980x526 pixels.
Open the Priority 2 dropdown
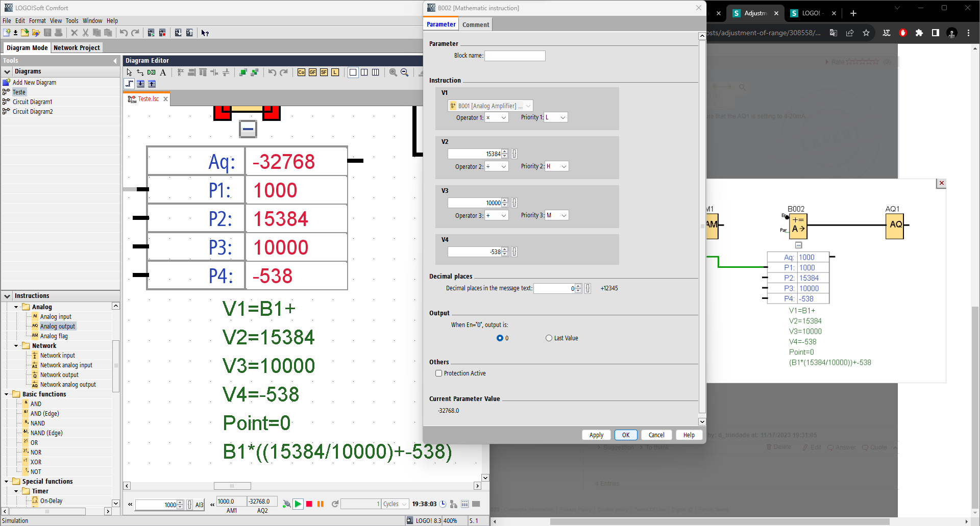(x=557, y=166)
